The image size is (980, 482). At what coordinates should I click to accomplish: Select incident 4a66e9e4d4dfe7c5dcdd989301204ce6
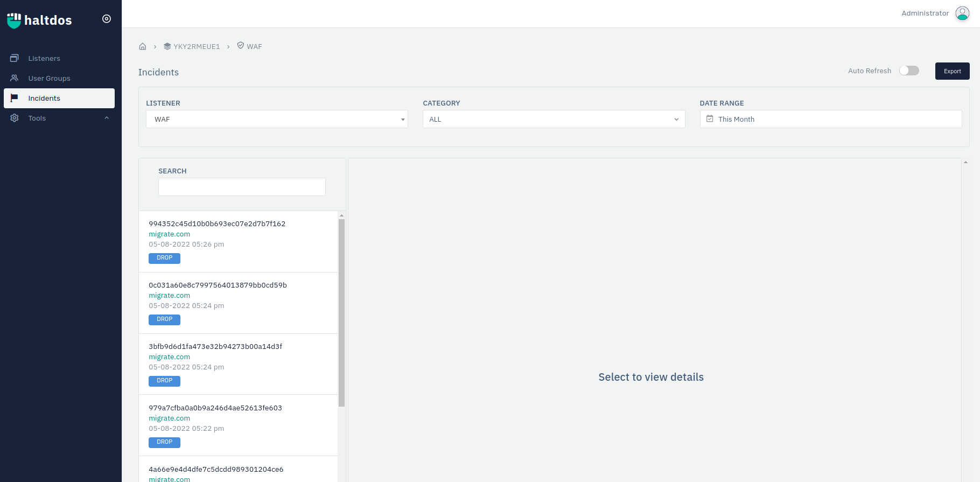[x=238, y=470]
